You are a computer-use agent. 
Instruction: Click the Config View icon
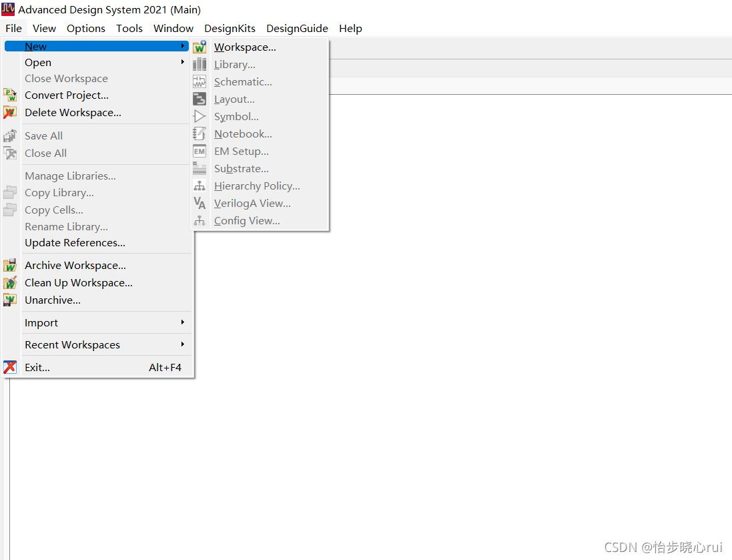[200, 220]
